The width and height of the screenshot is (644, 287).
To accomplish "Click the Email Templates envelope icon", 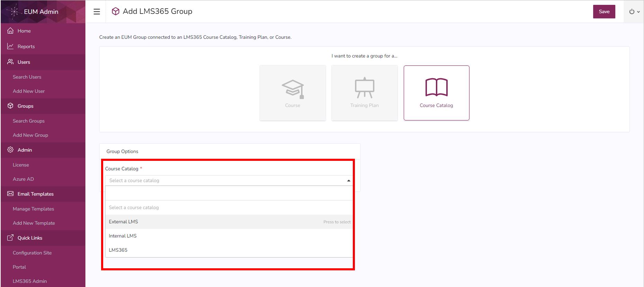I will click(x=10, y=194).
